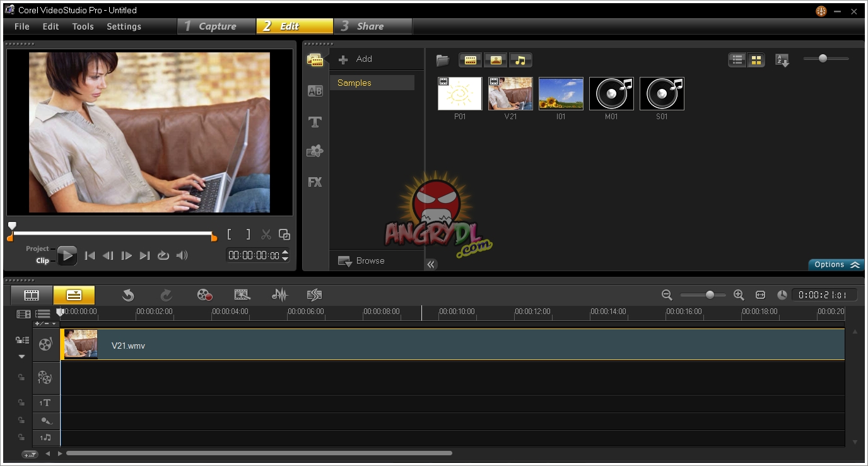Toggle the lock beside the Overlay track
This screenshot has height=466, width=868.
[21, 378]
